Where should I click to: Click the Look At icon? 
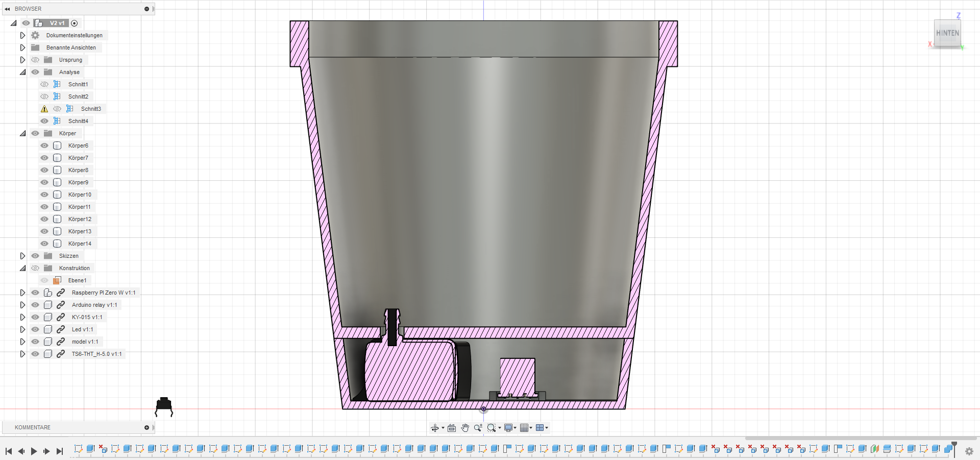pyautogui.click(x=452, y=428)
